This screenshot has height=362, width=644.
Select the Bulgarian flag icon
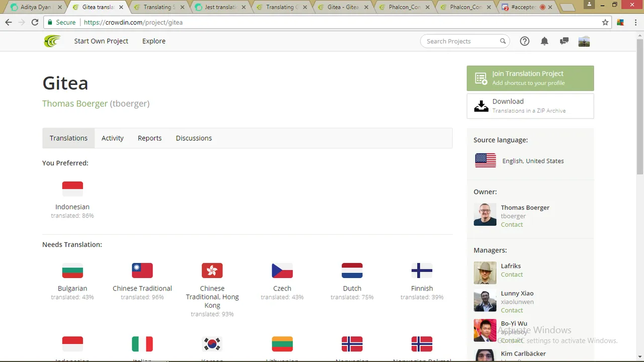point(72,270)
